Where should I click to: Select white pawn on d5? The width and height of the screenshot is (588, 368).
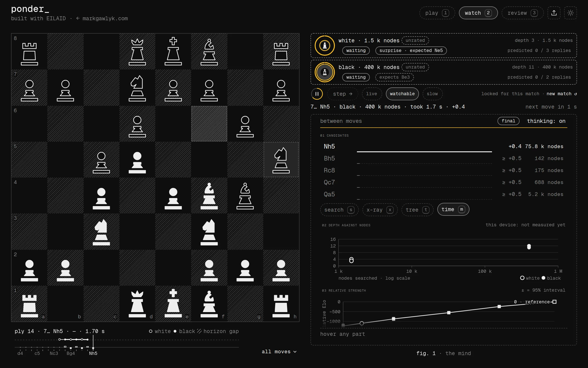click(137, 160)
